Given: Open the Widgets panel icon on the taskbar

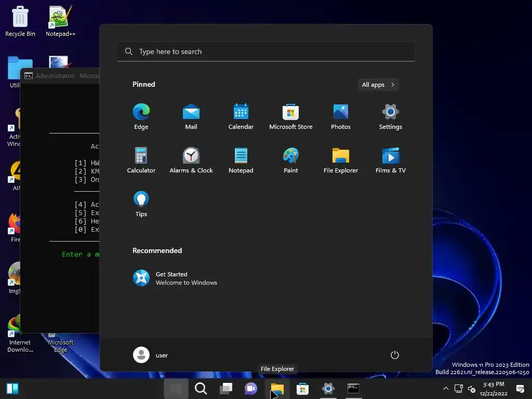Looking at the screenshot, I should [x=12, y=389].
